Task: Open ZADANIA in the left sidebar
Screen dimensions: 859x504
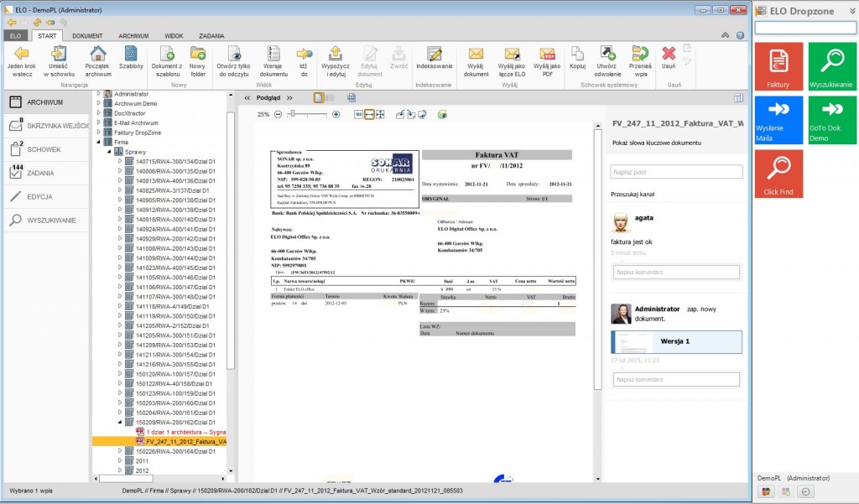Action: [47, 173]
